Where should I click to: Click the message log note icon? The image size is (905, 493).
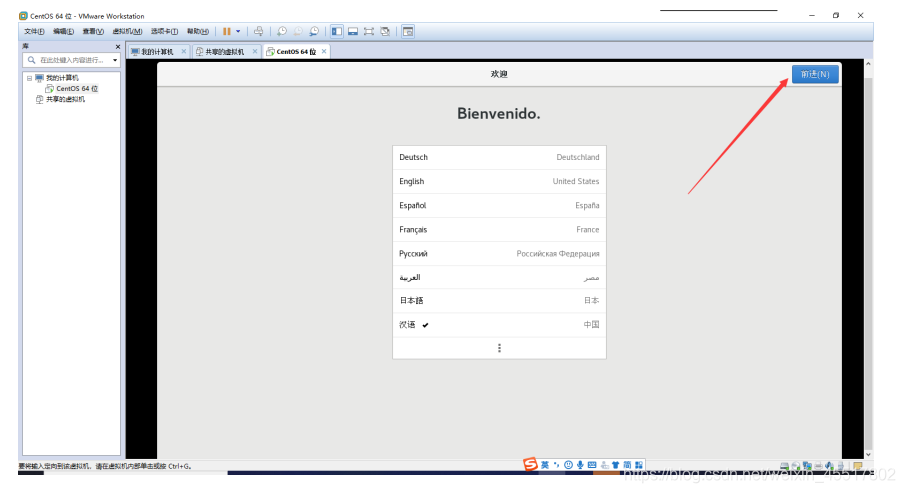[x=858, y=466]
